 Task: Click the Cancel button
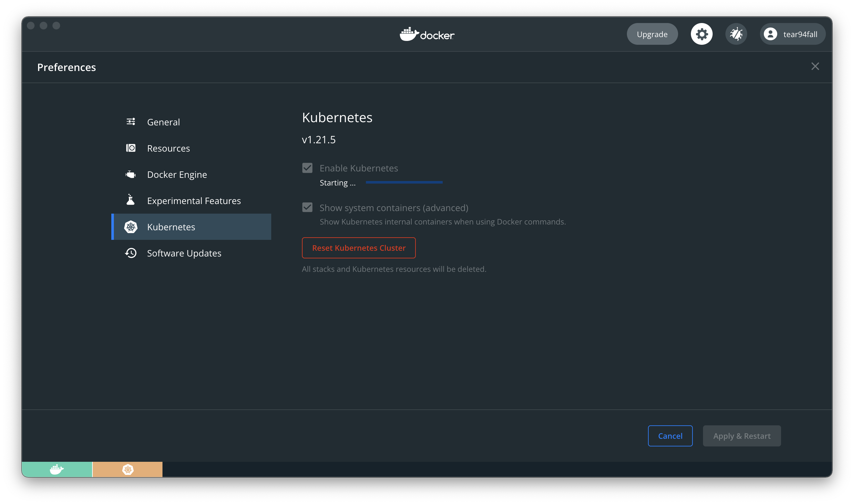tap(670, 436)
